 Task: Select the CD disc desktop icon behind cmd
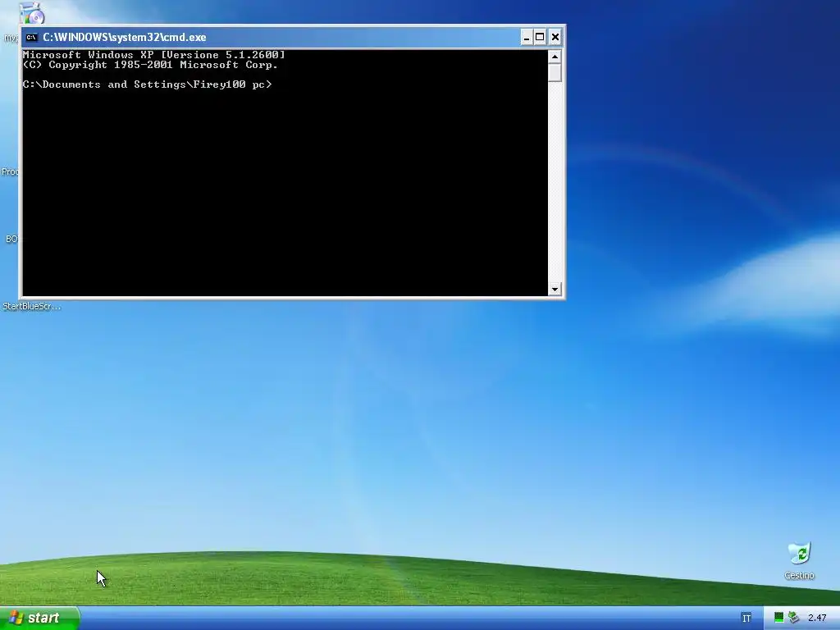(x=32, y=13)
